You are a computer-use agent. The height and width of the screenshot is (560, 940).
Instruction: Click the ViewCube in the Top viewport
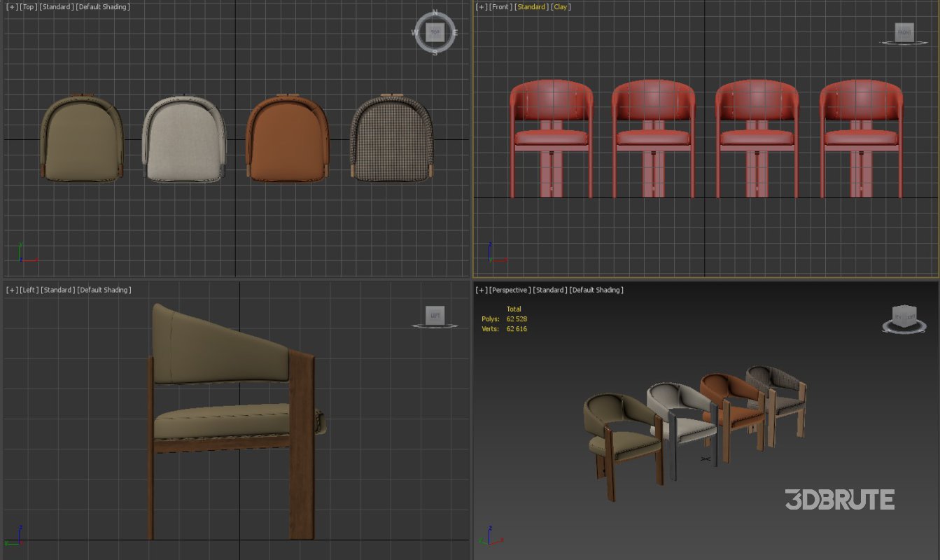[434, 31]
